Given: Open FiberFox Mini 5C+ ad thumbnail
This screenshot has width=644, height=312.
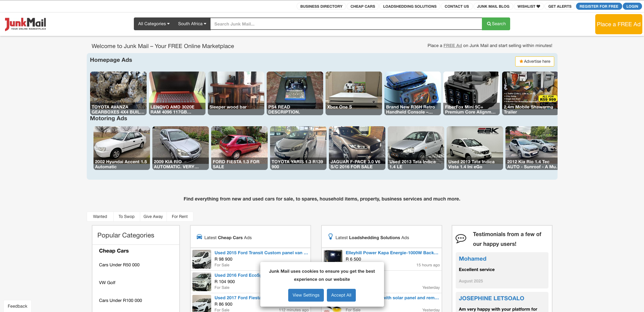Looking at the screenshot, I should [x=471, y=93].
